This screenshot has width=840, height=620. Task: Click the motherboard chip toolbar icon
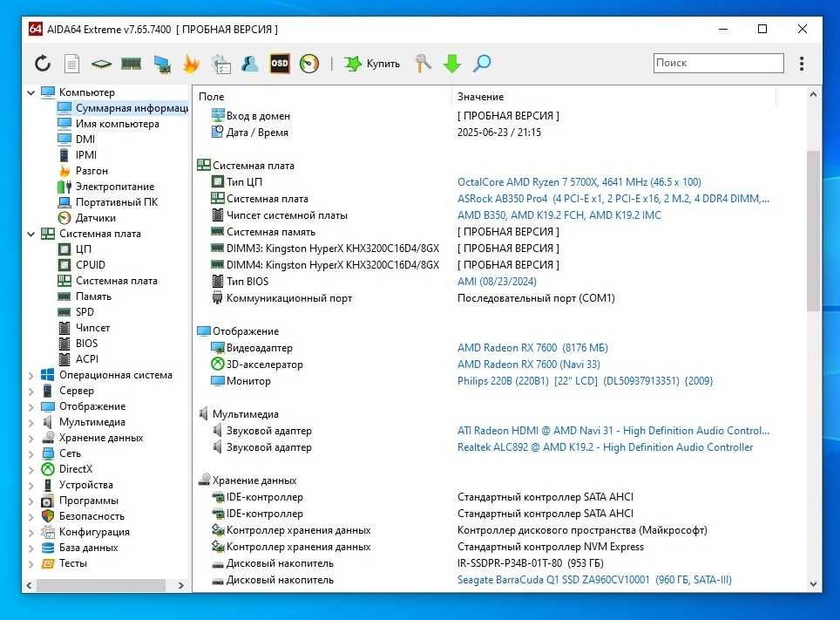click(x=101, y=64)
